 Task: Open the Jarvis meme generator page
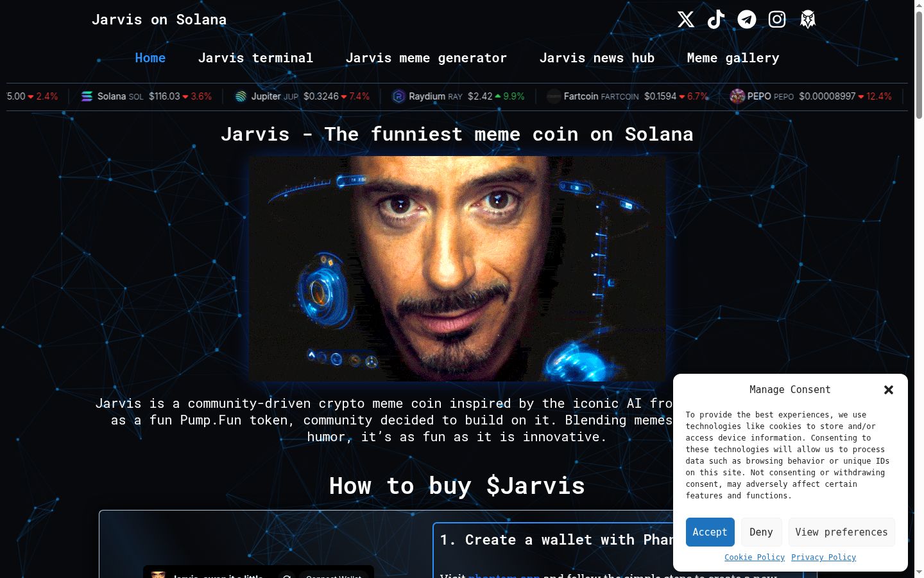(x=426, y=58)
